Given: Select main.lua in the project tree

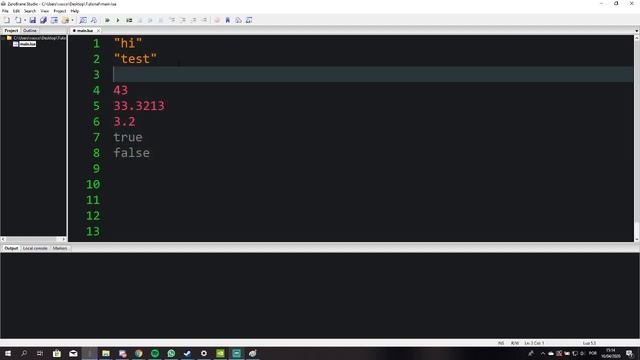Looking at the screenshot, I should click(x=28, y=44).
